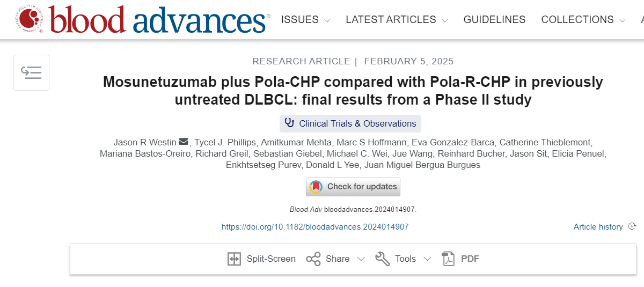Click the envelope icon next to Jason R Westin
This screenshot has height=287, width=644.
[x=184, y=142]
